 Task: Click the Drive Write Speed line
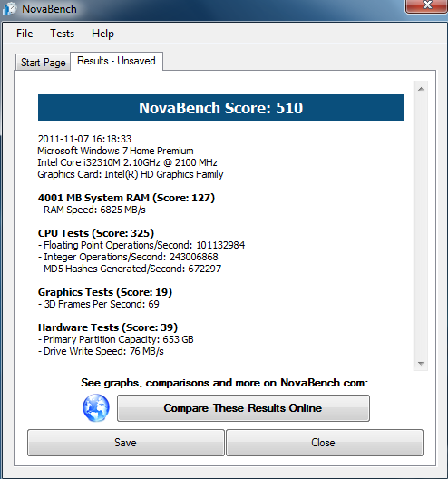click(x=101, y=351)
